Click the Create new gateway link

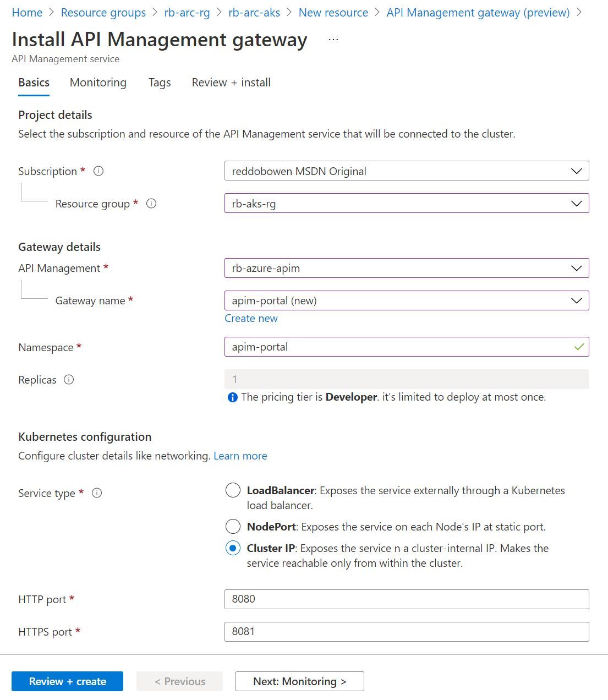(x=251, y=318)
